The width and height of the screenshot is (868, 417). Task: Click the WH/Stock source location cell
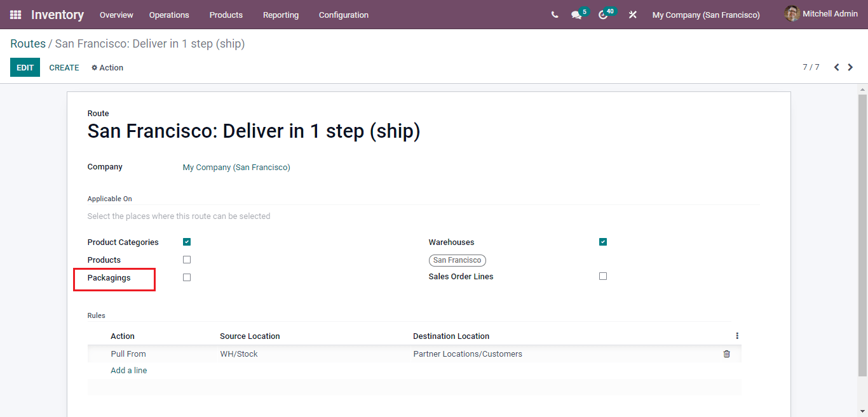(239, 354)
